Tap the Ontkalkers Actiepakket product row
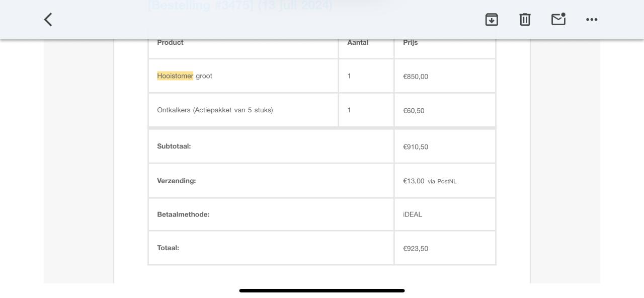 [x=215, y=110]
